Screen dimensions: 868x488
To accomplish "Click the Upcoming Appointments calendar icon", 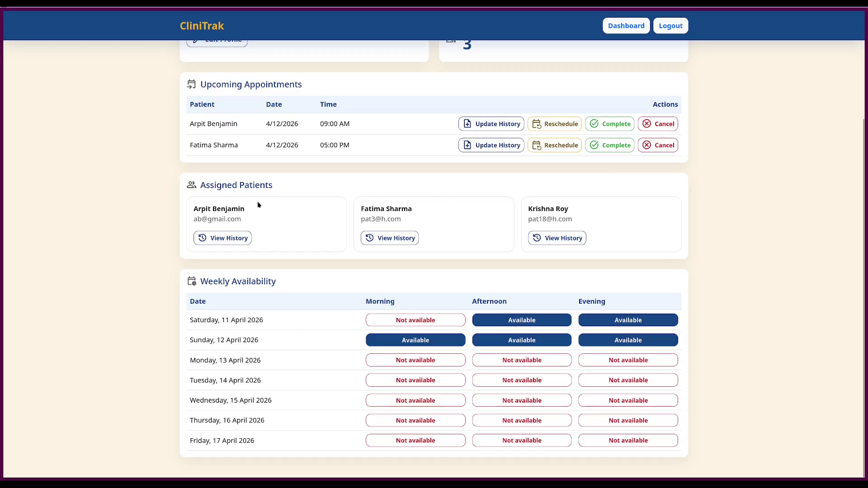I will coord(192,84).
